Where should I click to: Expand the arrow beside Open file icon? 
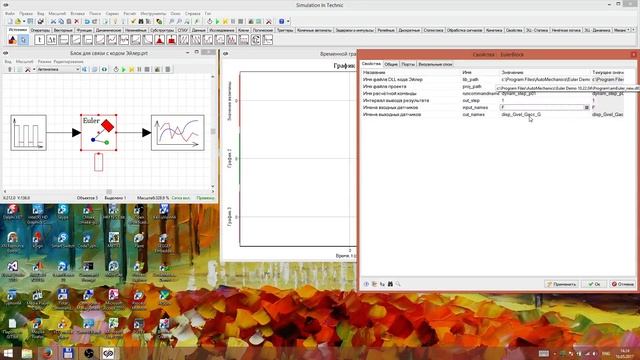pos(24,21)
